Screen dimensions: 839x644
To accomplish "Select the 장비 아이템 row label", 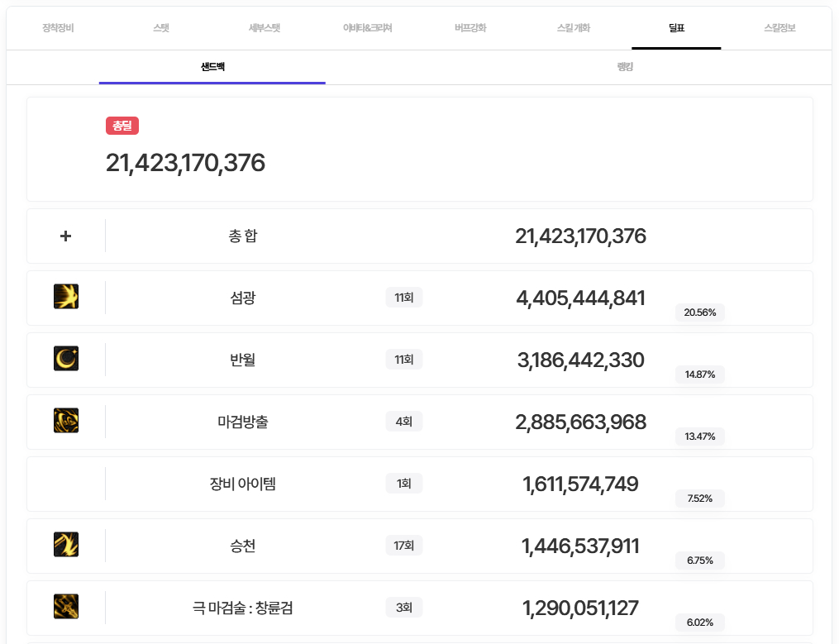I will coord(242,484).
